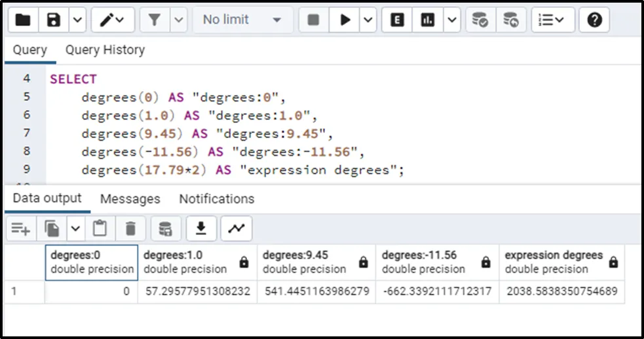The height and width of the screenshot is (339, 644).
Task: Open the Notifications tab
Action: pyautogui.click(x=216, y=199)
